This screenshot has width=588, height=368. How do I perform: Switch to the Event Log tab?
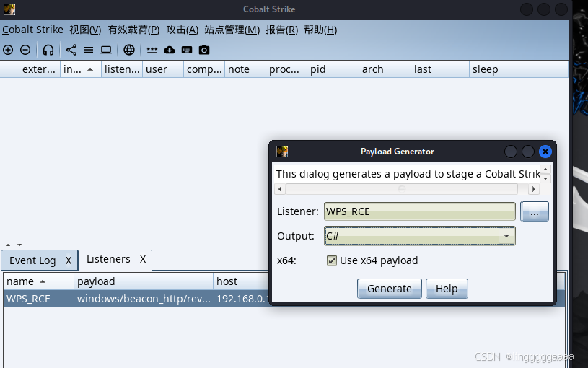tap(32, 260)
